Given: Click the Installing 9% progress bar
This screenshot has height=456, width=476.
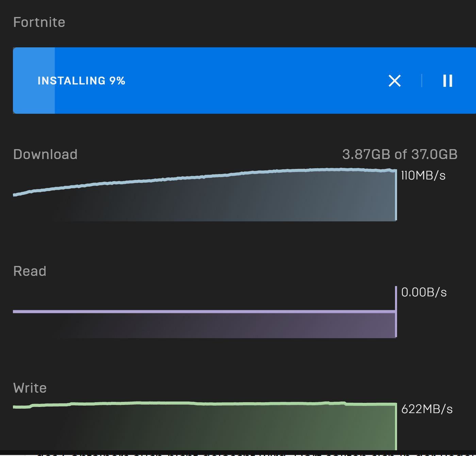Looking at the screenshot, I should [x=244, y=81].
